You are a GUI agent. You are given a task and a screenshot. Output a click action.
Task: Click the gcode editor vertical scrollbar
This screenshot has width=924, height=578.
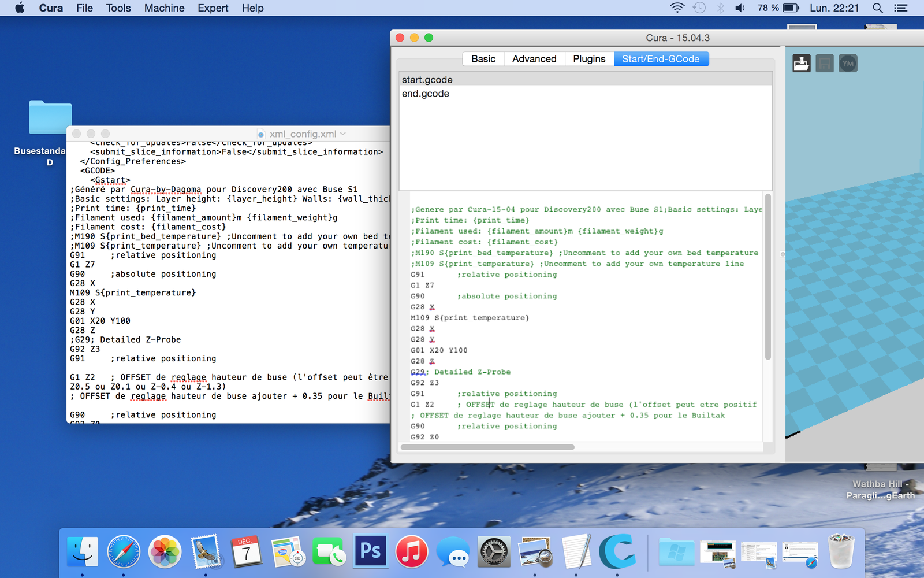click(767, 277)
